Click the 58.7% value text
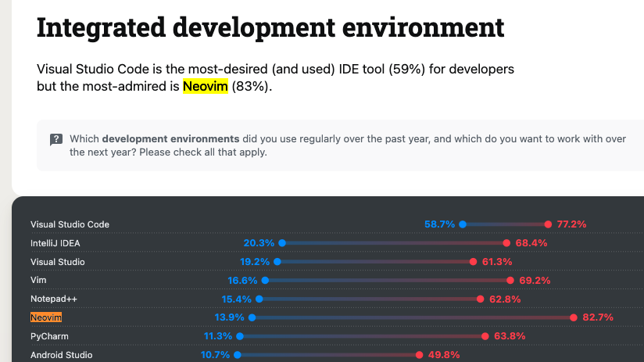Viewport: 644px width, 362px height. coord(439,224)
